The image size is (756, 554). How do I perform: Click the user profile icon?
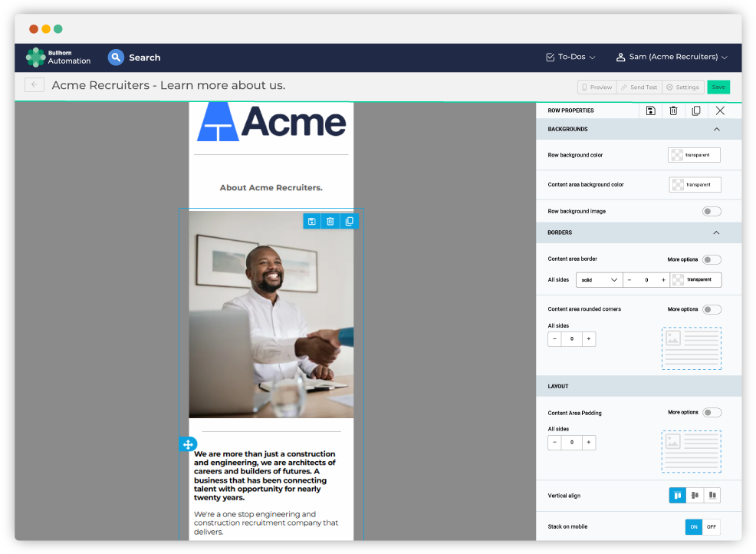620,57
